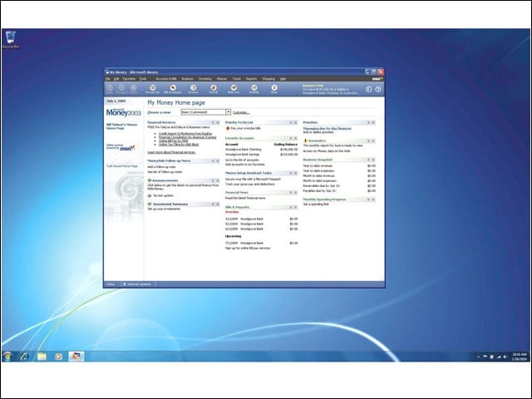Open the Investing menu

[x=205, y=79]
